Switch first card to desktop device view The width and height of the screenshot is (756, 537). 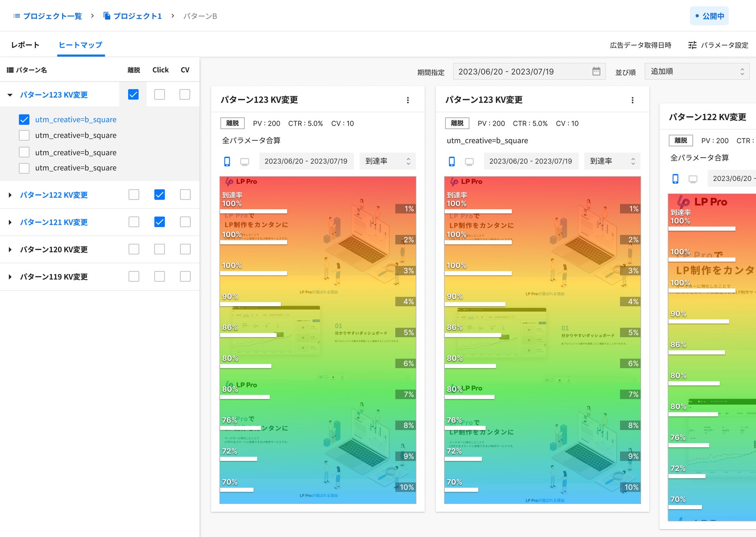[x=244, y=161]
